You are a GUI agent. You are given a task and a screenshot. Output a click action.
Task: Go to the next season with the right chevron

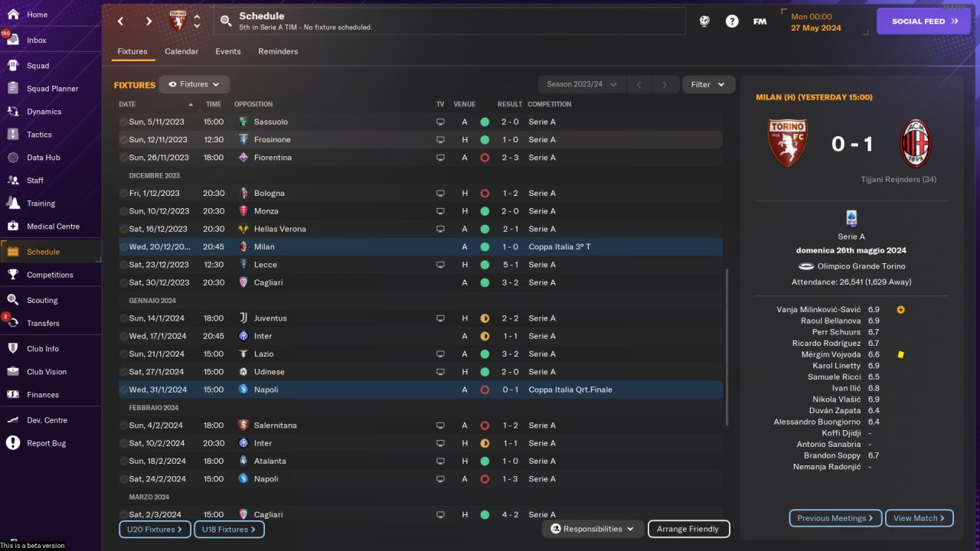point(665,84)
